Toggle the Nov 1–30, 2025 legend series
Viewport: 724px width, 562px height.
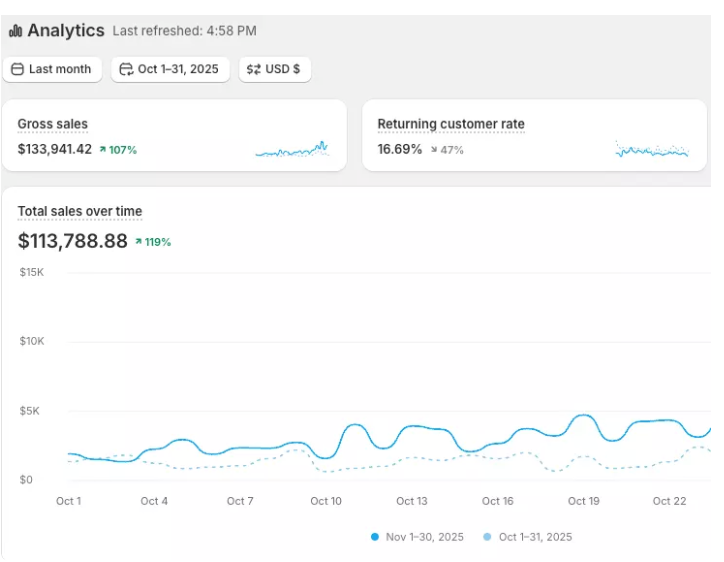click(417, 537)
